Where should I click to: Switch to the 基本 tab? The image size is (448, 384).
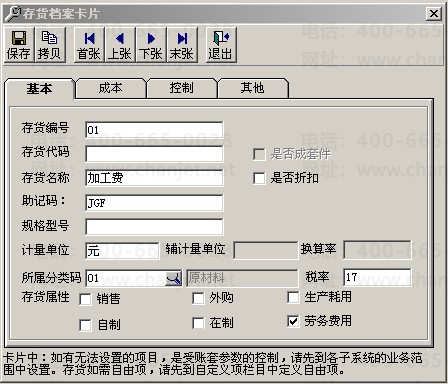coord(39,88)
